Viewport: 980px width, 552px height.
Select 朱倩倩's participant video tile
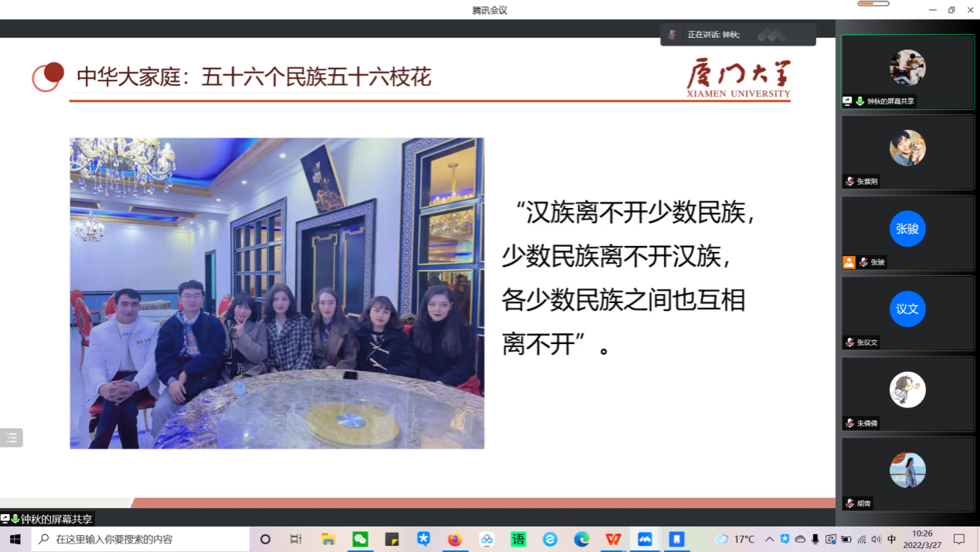click(907, 393)
